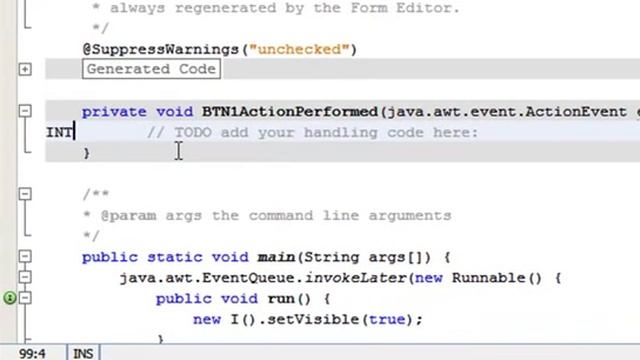Collapse the BTN1ActionPerformed method fold
This screenshot has width=640, height=360.
click(x=25, y=111)
